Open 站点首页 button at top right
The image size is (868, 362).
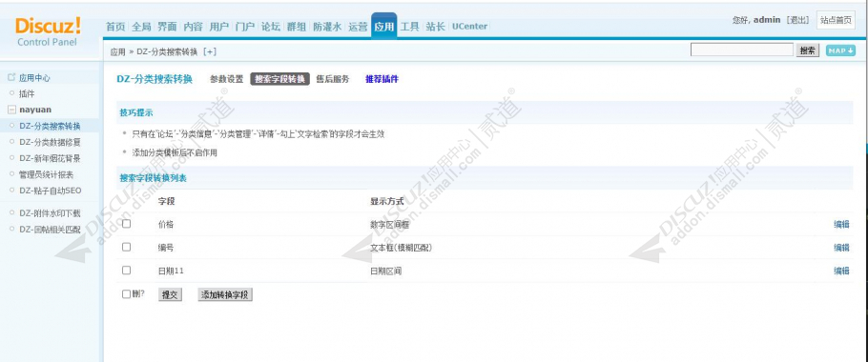point(836,20)
